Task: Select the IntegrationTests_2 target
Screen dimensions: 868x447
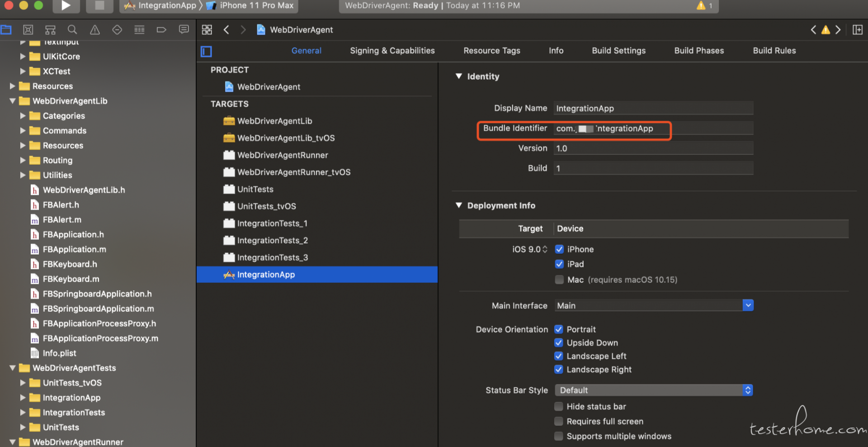Action: 266,240
